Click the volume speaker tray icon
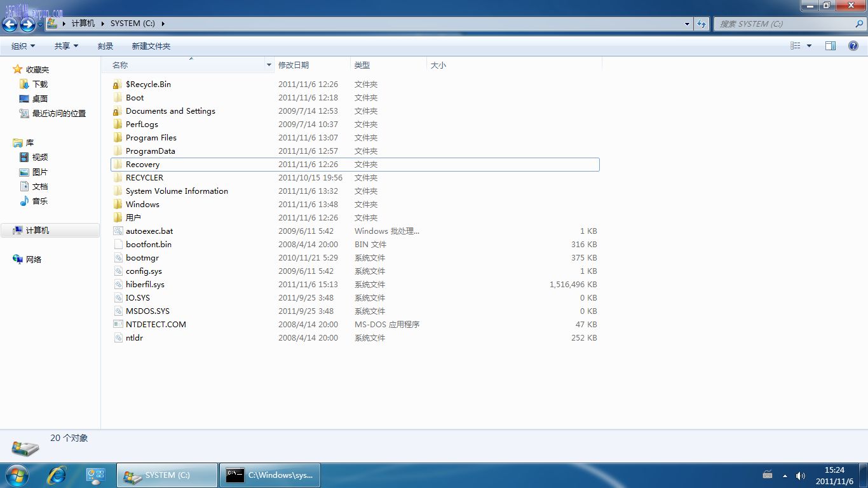868x488 pixels. pyautogui.click(x=800, y=475)
